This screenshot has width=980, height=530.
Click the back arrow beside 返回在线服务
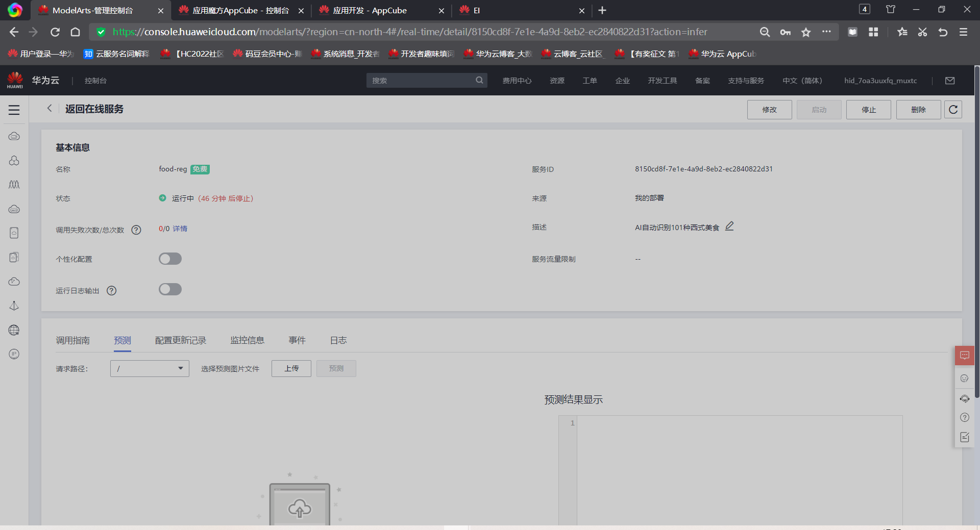50,108
